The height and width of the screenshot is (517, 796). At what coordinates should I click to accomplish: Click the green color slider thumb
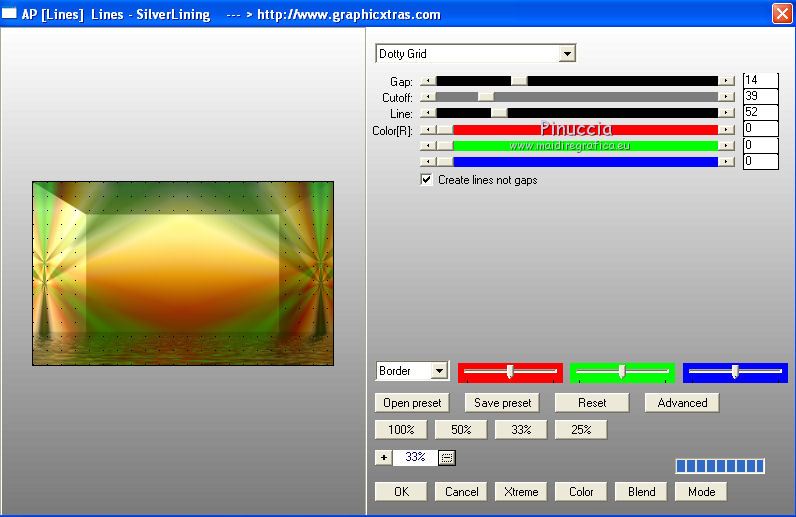point(445,146)
